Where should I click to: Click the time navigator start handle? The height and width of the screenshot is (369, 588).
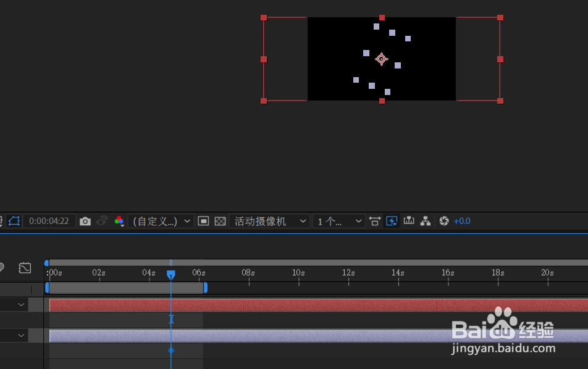(46, 263)
